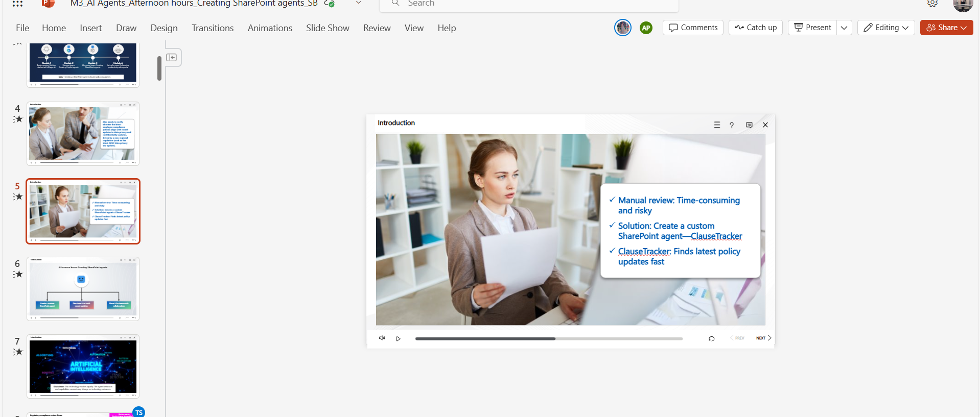Open the account profile picture
This screenshot has width=980, height=417.
(963, 5)
